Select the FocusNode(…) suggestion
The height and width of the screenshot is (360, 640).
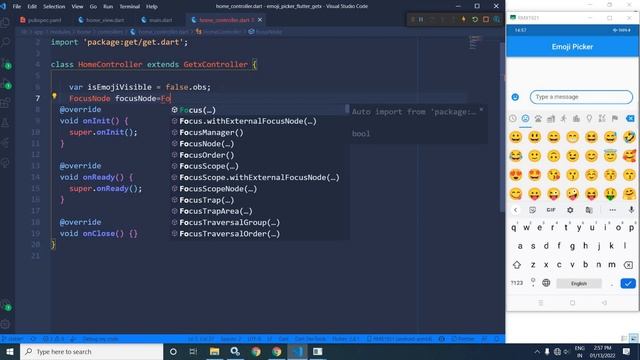click(259, 144)
